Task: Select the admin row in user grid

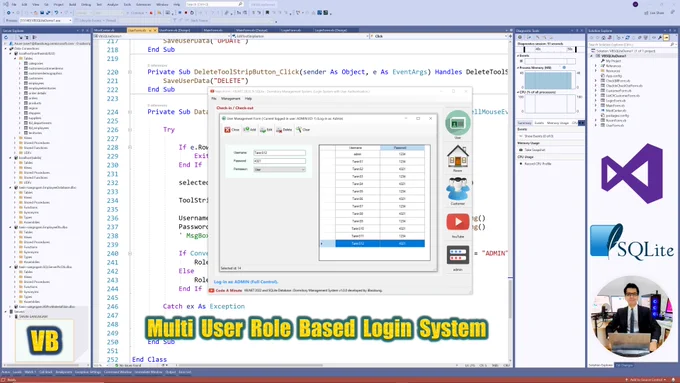Action: 372,154
